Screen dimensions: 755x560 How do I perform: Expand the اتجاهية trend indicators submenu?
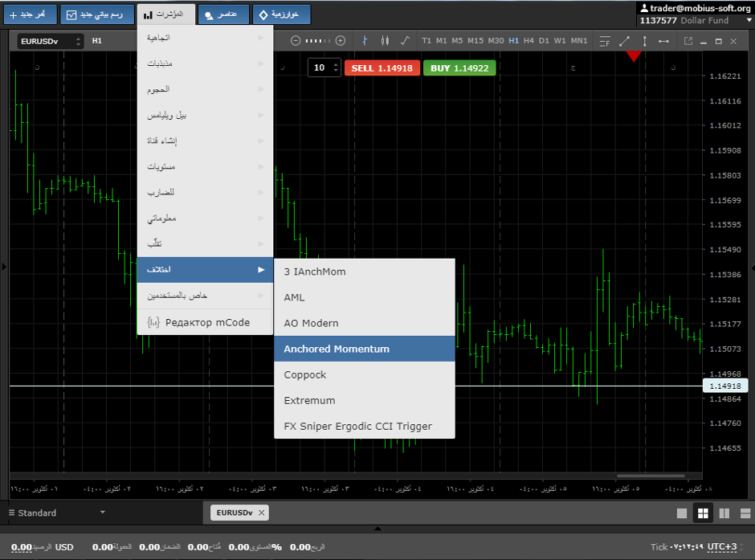[205, 38]
